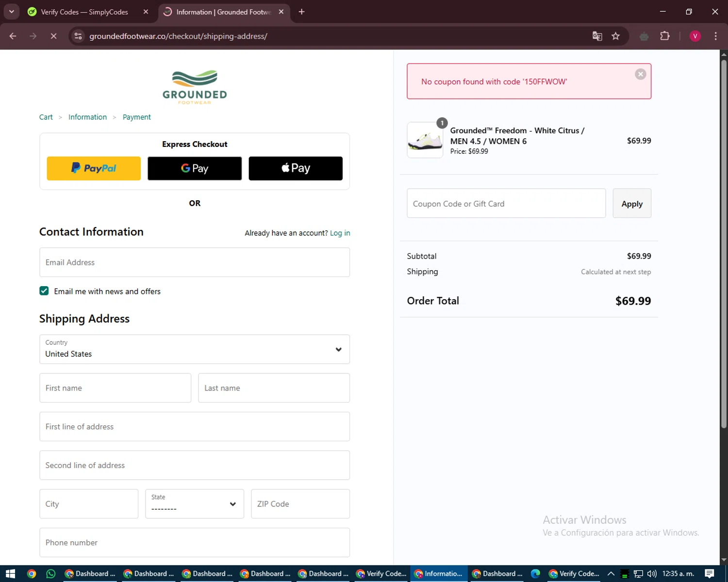Screen dimensions: 728x582
Task: Click the Last name field
Action: [274, 388]
